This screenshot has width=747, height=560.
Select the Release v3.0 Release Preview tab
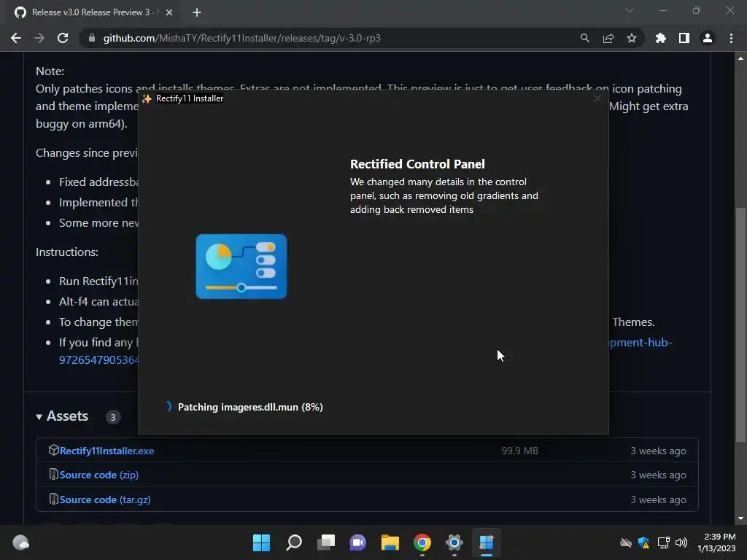tap(93, 12)
